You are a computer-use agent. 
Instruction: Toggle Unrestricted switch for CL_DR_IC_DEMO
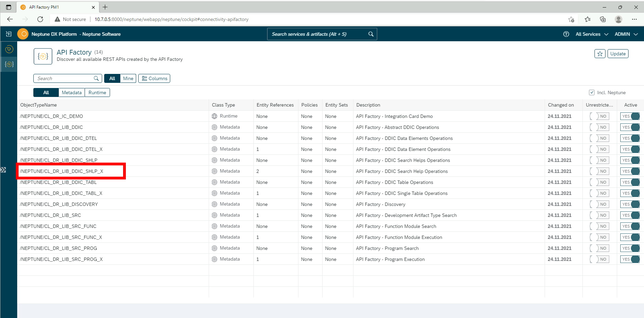599,116
